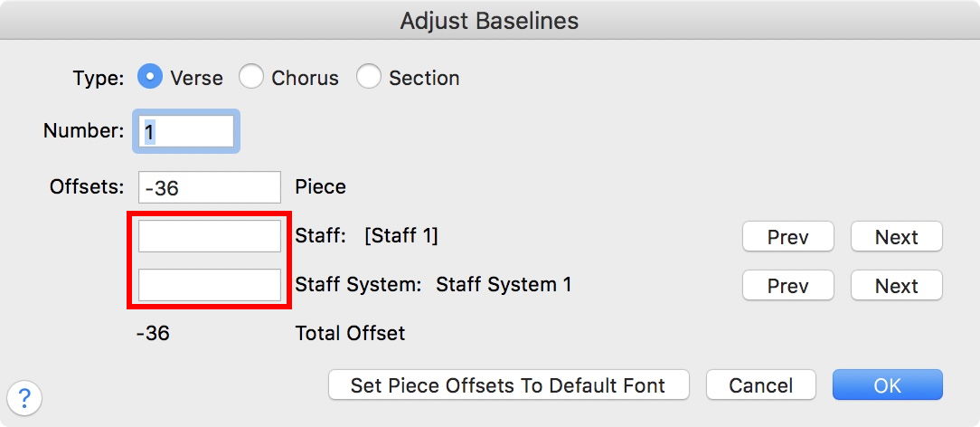
Task: Click the Staff System offset input field
Action: coord(210,285)
